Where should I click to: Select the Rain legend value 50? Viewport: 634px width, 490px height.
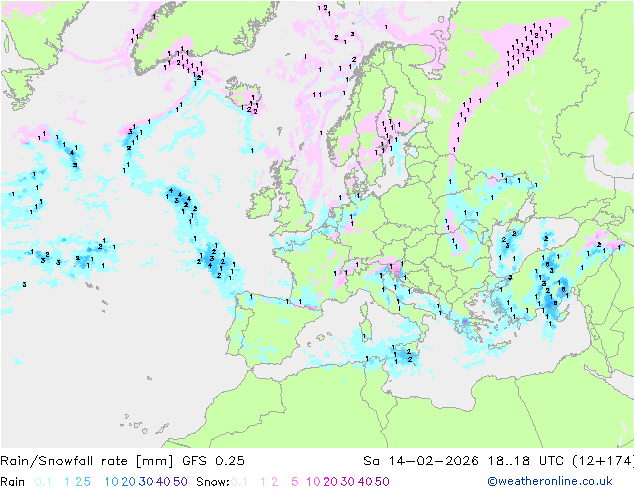[180, 482]
